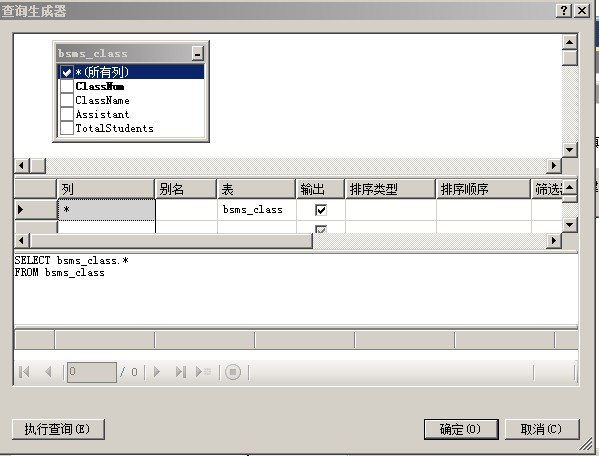Click the 执行查询(E) button
The width and height of the screenshot is (599, 456).
coord(58,429)
